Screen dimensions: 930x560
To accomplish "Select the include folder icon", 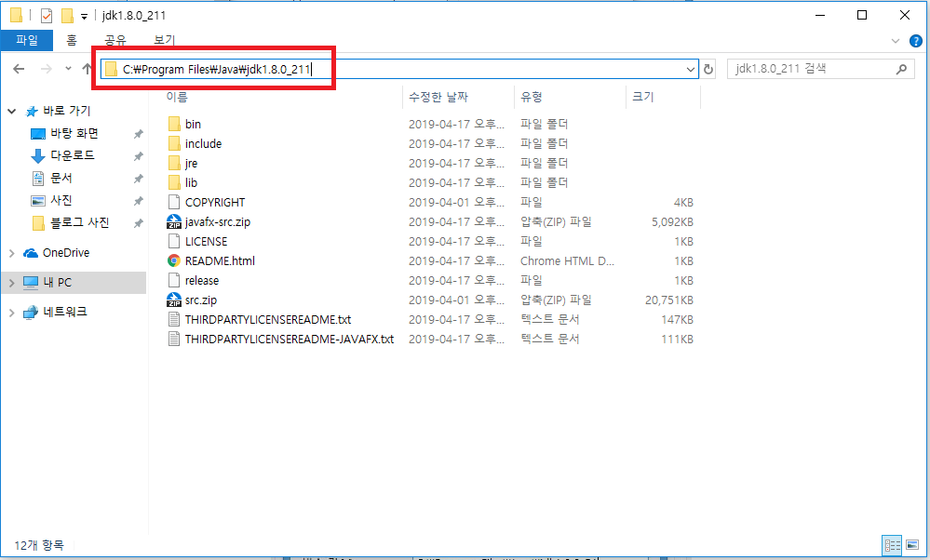I will (174, 143).
